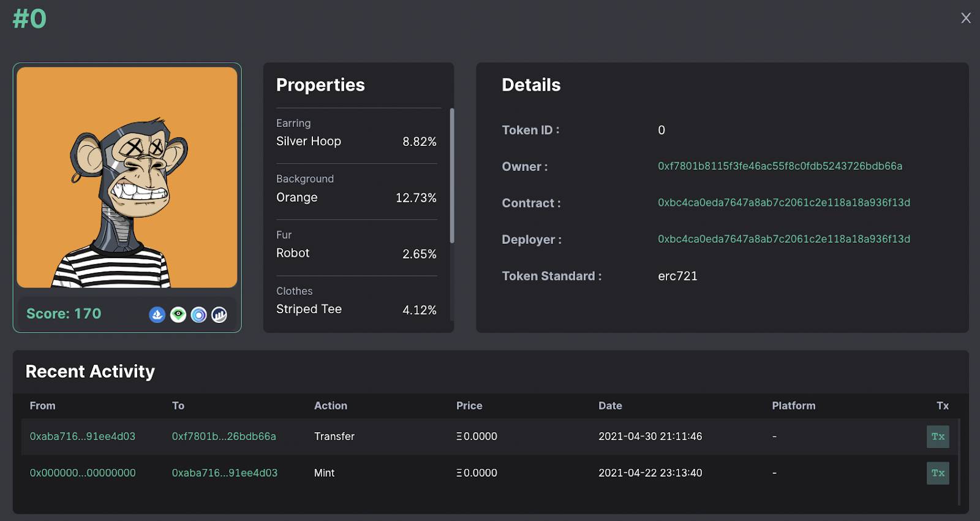The image size is (980, 521).
Task: Open the LooksRare green eye icon
Action: click(178, 314)
